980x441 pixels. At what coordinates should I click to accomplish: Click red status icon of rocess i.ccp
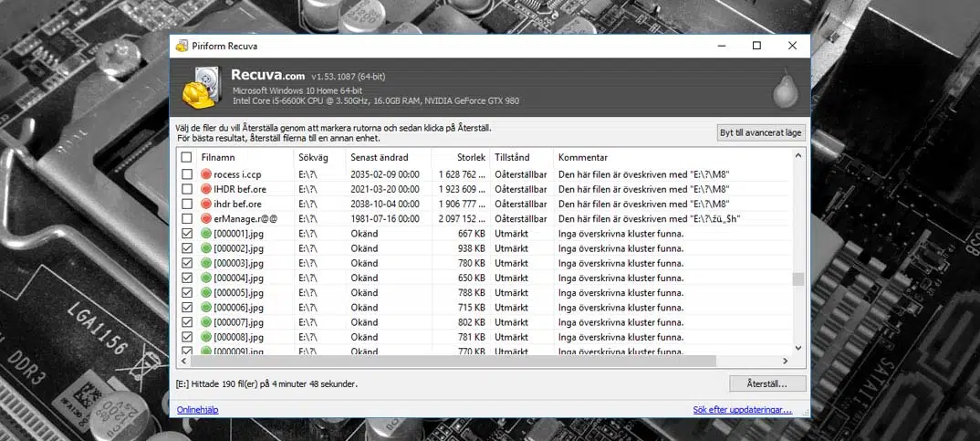click(x=206, y=174)
